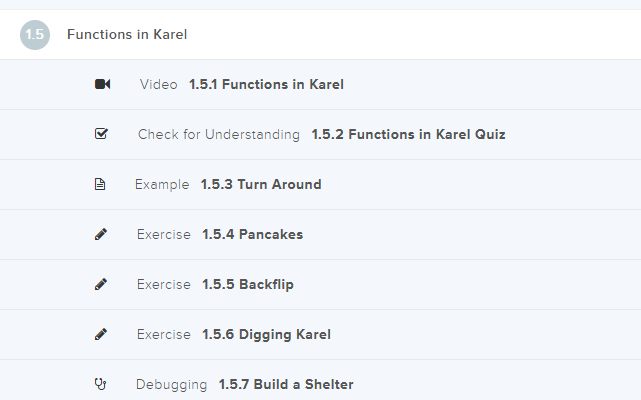Viewport: 641px width, 400px height.
Task: Click the Example type label
Action: coord(162,185)
